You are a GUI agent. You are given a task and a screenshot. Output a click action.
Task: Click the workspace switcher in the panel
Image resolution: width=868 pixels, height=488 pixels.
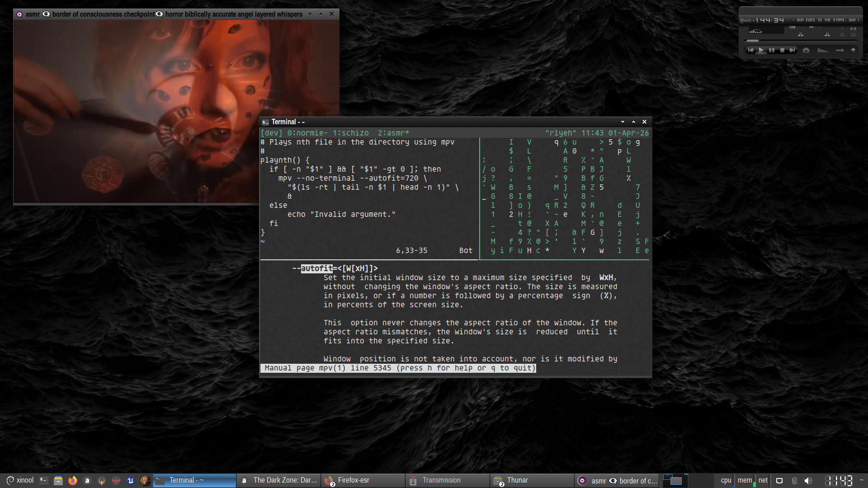click(x=675, y=480)
